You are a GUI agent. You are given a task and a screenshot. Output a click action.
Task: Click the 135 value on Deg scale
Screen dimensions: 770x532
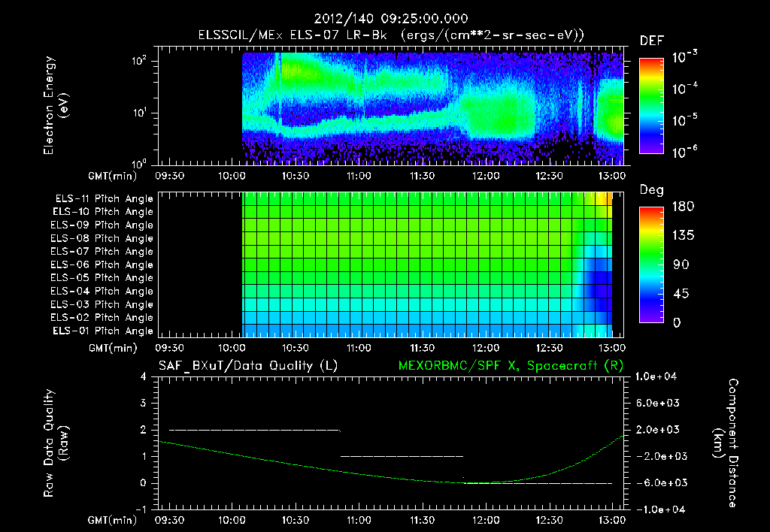[x=683, y=236]
